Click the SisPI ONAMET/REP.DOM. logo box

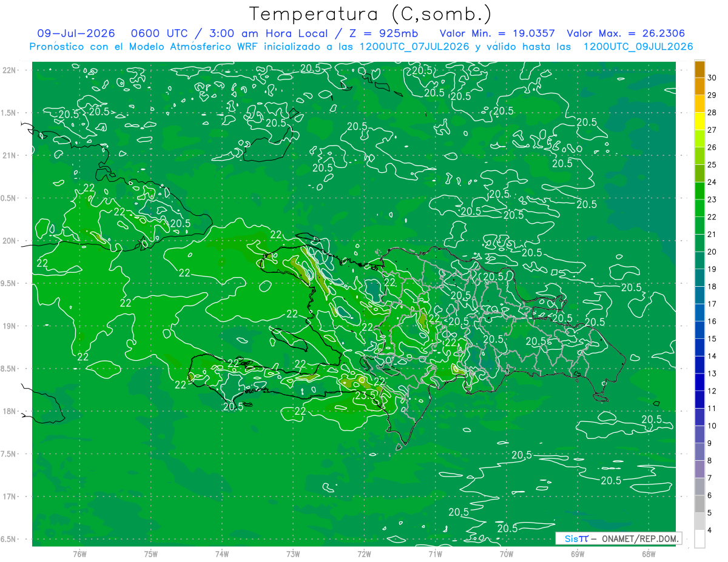(x=618, y=538)
